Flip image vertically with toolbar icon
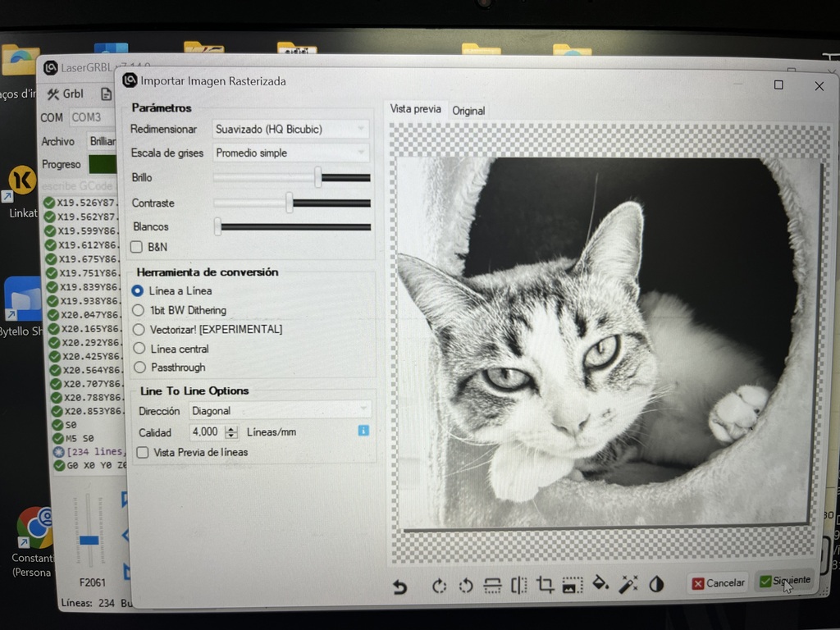Screen dimensions: 840x630 [492, 585]
